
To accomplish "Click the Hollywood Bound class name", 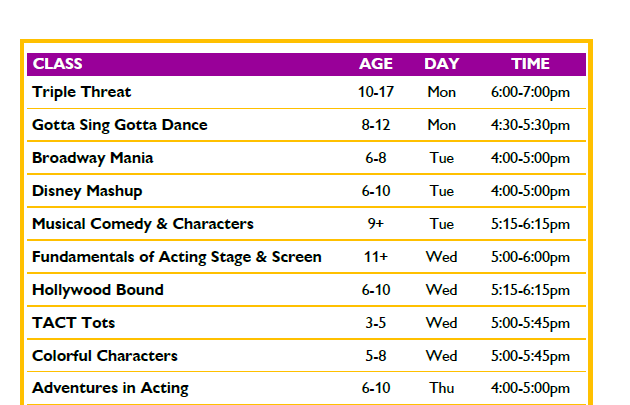I will click(98, 290).
